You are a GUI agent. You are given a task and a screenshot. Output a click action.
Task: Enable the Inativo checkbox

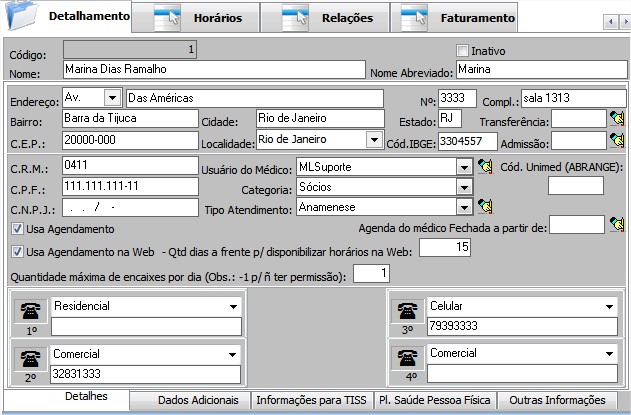(462, 51)
